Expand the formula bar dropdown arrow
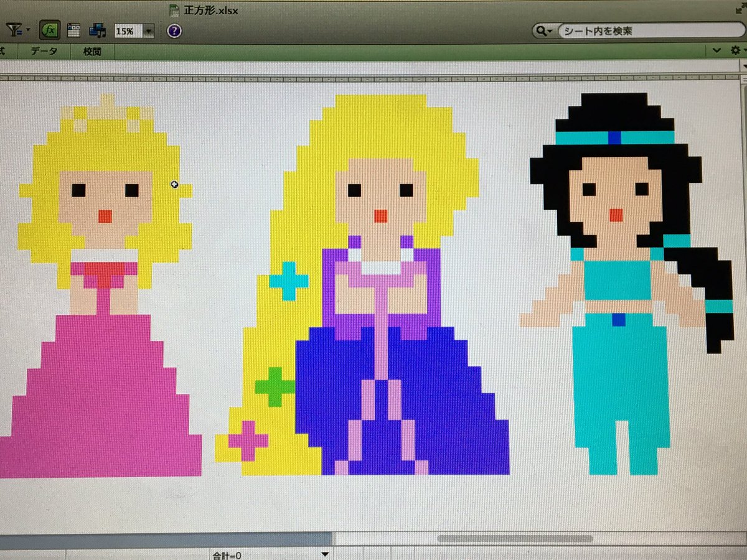Screen dimensions: 747x560 coord(744,65)
